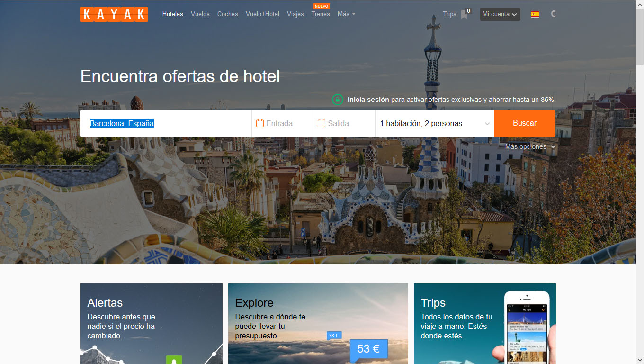The image size is (644, 364).
Task: Click the Spain flag language icon
Action: (x=535, y=14)
